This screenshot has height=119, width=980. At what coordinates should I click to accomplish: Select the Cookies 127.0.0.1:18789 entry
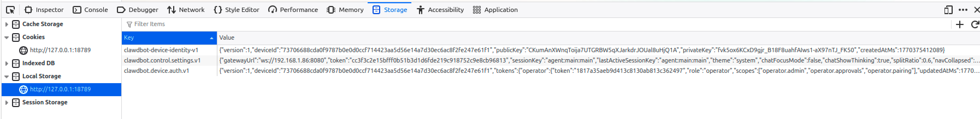(60, 50)
